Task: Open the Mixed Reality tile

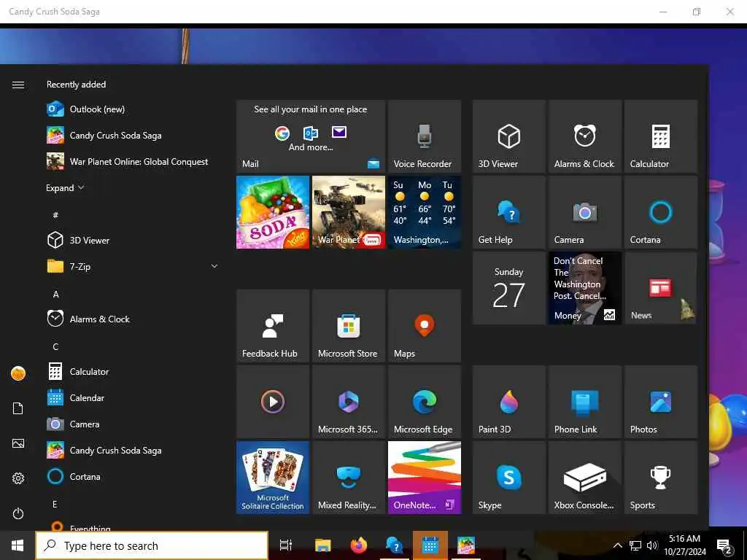Action: 349,478
